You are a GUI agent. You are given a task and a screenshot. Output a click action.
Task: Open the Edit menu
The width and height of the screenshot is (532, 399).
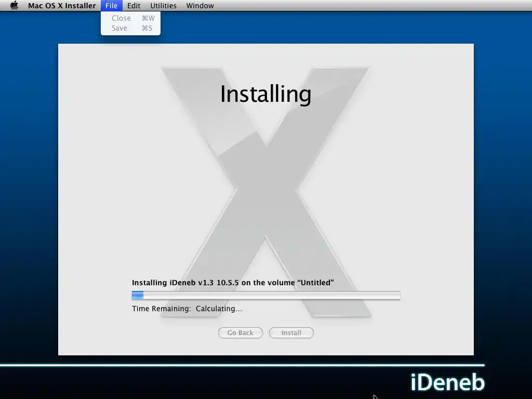(x=134, y=5)
